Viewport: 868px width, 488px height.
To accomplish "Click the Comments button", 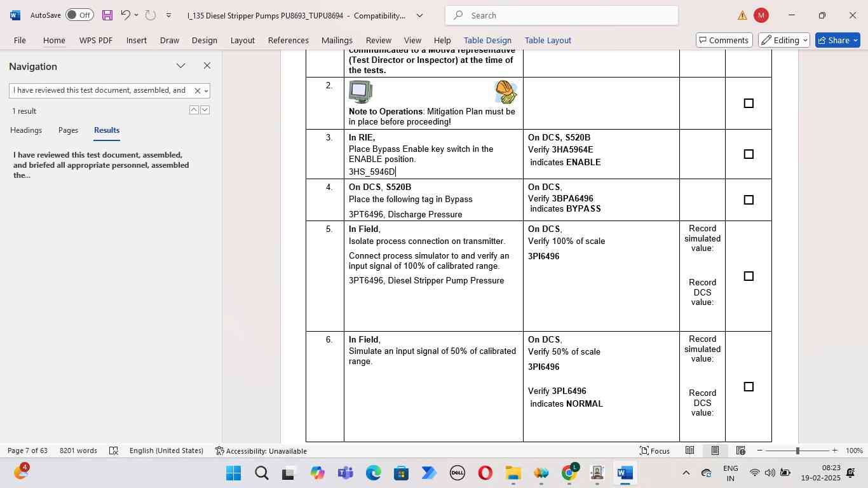I will point(724,40).
